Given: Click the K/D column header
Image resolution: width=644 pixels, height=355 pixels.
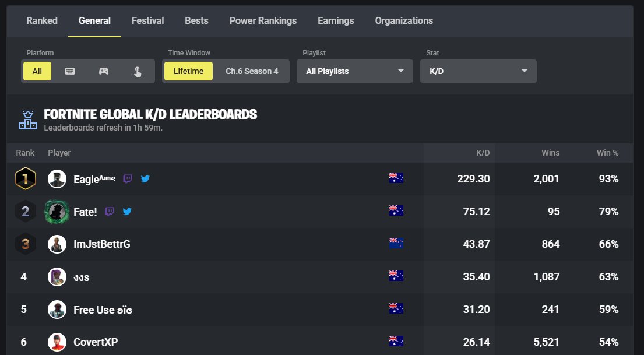Looking at the screenshot, I should (483, 153).
